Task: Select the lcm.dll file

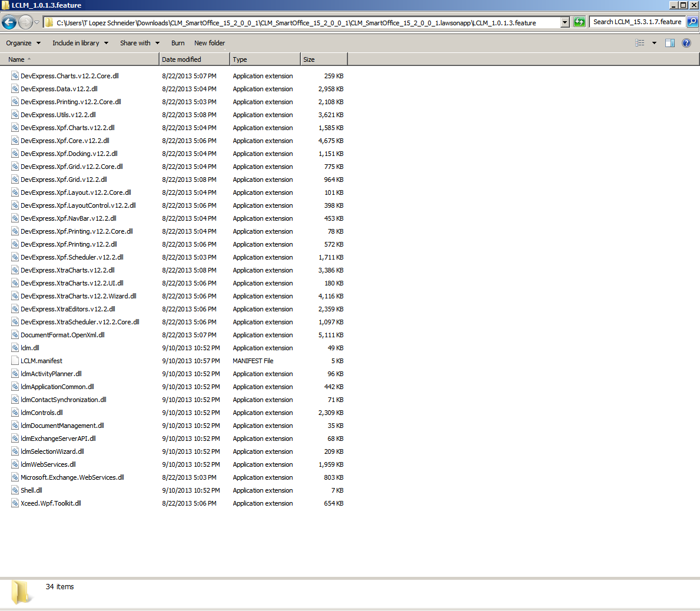Action: 30,348
